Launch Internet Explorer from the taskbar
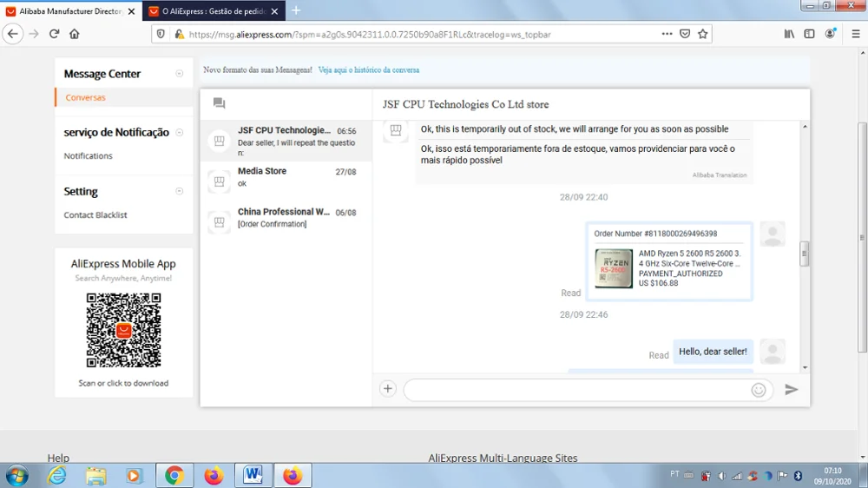868x488 pixels. click(56, 475)
